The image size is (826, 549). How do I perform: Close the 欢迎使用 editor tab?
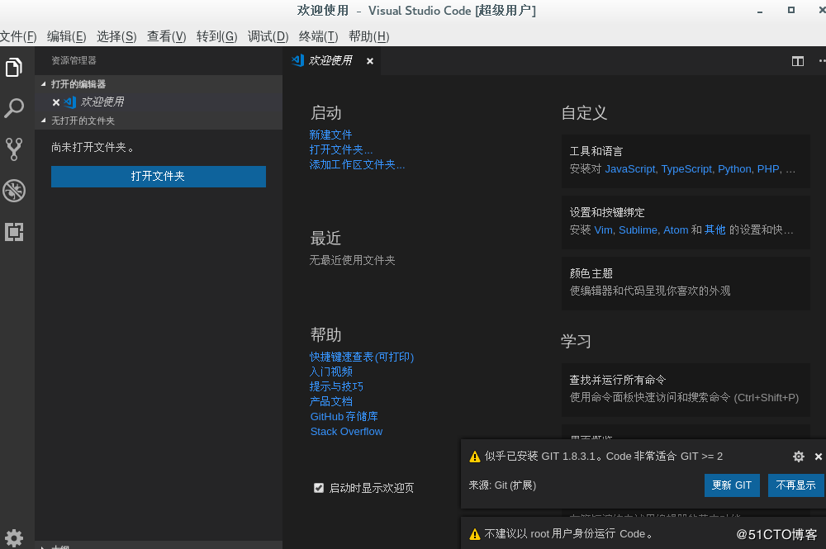tap(370, 61)
